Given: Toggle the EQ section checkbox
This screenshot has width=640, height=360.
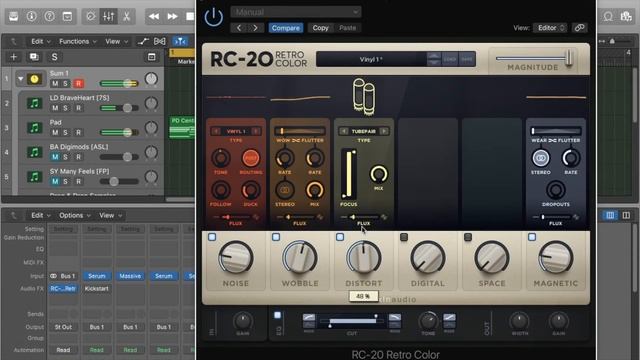Looking at the screenshot, I should [278, 315].
